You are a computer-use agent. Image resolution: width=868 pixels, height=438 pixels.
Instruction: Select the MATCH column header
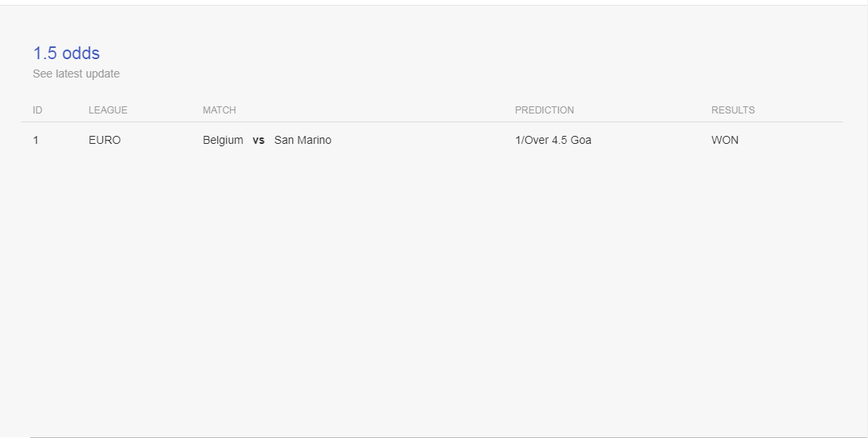[220, 109]
